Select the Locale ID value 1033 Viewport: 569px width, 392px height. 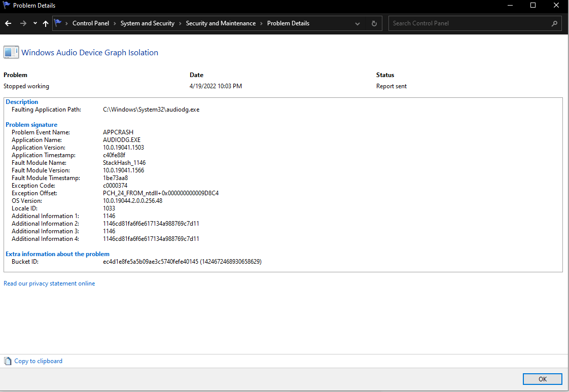(109, 208)
